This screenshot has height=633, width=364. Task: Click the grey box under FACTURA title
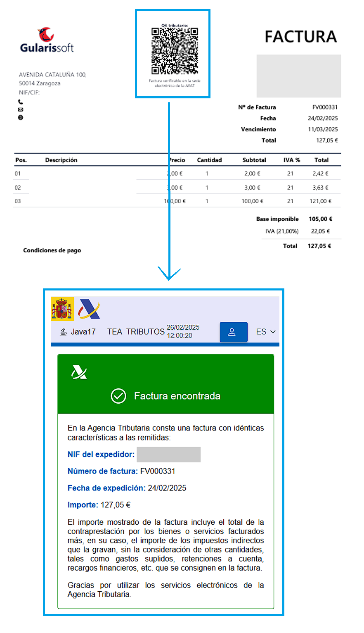tap(299, 76)
